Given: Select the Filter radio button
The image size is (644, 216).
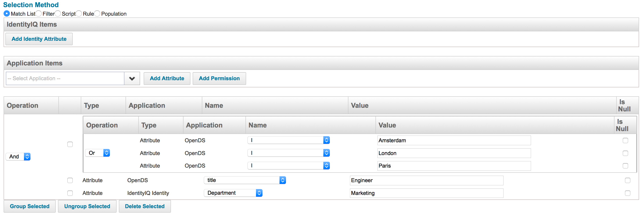Looking at the screenshot, I should pyautogui.click(x=38, y=13).
